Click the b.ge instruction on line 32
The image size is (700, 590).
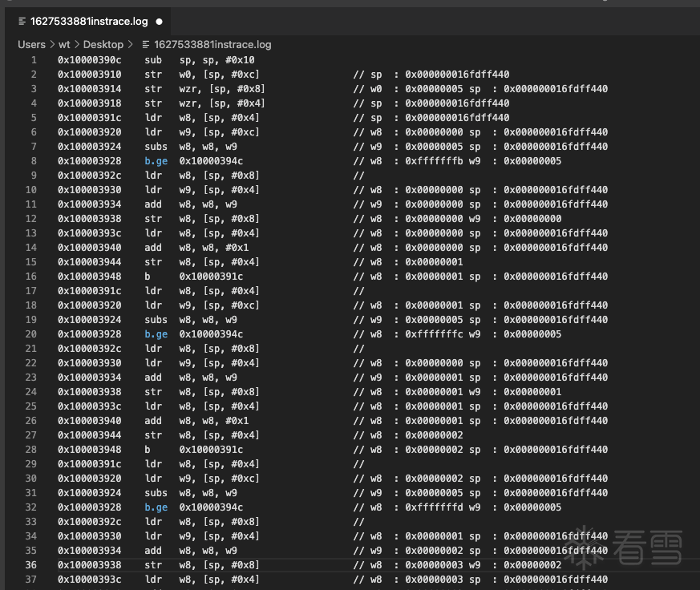click(x=156, y=507)
